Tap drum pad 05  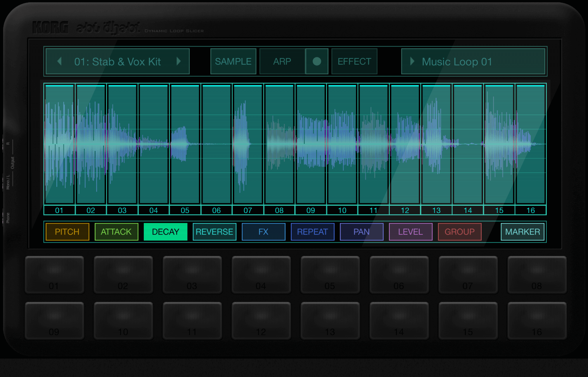tap(330, 275)
